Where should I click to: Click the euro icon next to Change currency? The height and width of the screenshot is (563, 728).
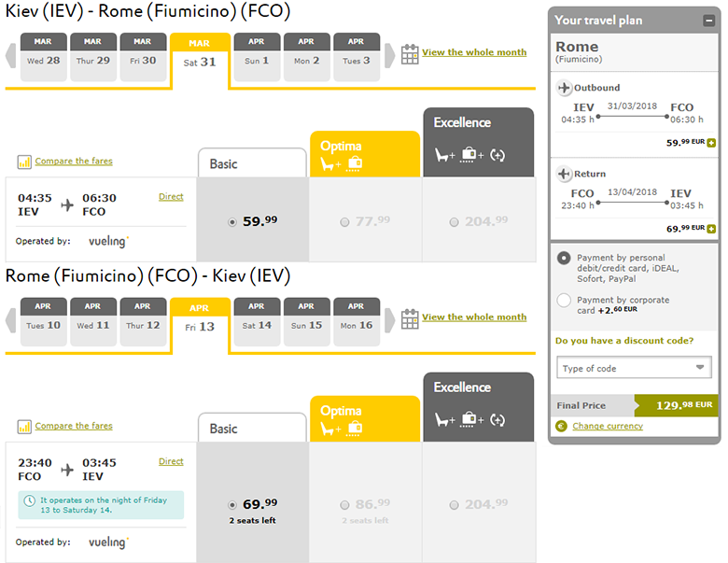pyautogui.click(x=561, y=426)
